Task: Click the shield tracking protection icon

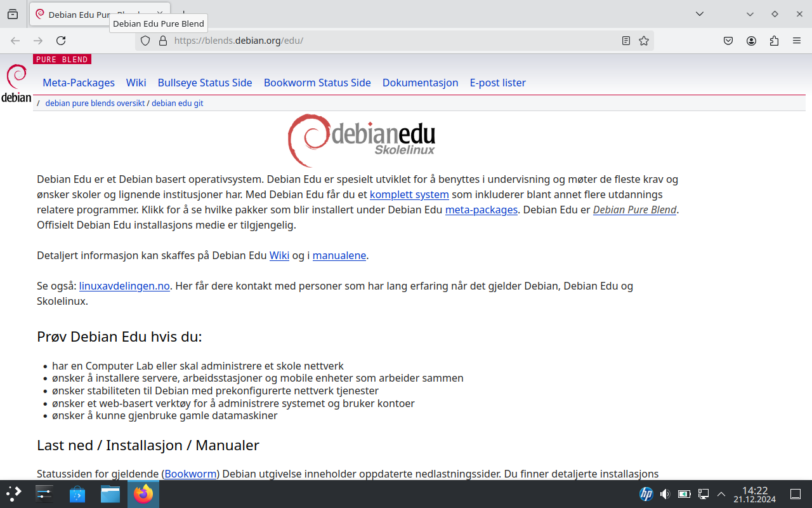Action: (x=145, y=41)
